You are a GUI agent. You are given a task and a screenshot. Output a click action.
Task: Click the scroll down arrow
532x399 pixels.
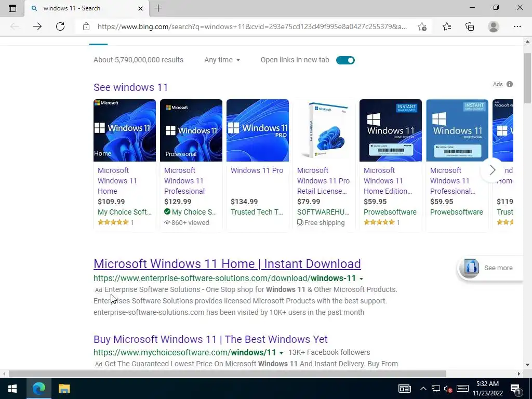(527, 365)
